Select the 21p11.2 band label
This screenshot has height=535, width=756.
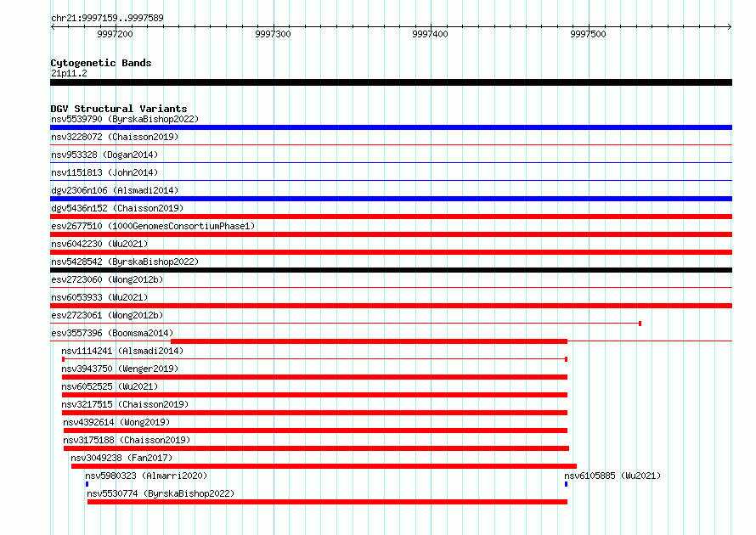coord(69,73)
